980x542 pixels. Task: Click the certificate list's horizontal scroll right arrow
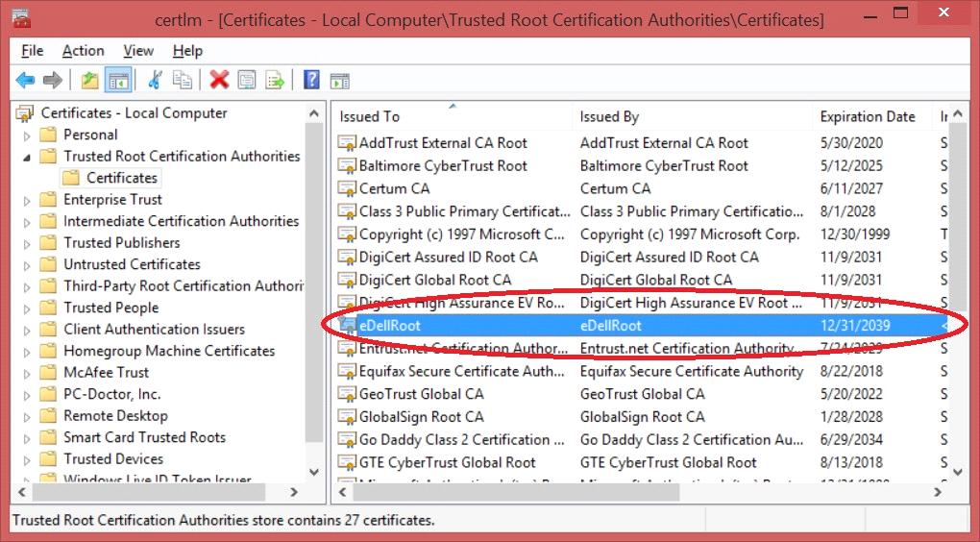click(938, 493)
